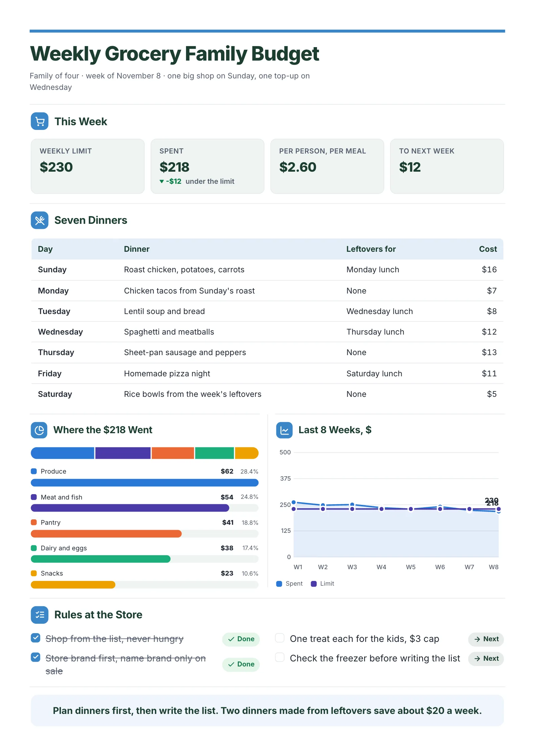The image size is (535, 756).
Task: Click Next badge for the freezer check rule
Action: coord(486,659)
